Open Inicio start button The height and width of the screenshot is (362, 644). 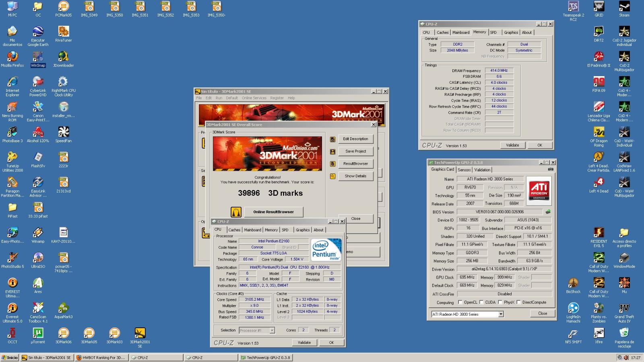10,358
